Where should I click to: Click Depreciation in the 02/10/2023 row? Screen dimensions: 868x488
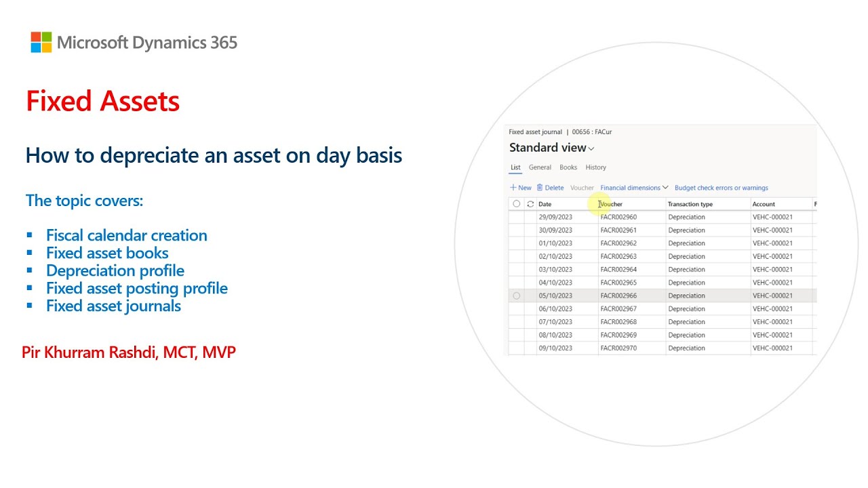pos(686,256)
